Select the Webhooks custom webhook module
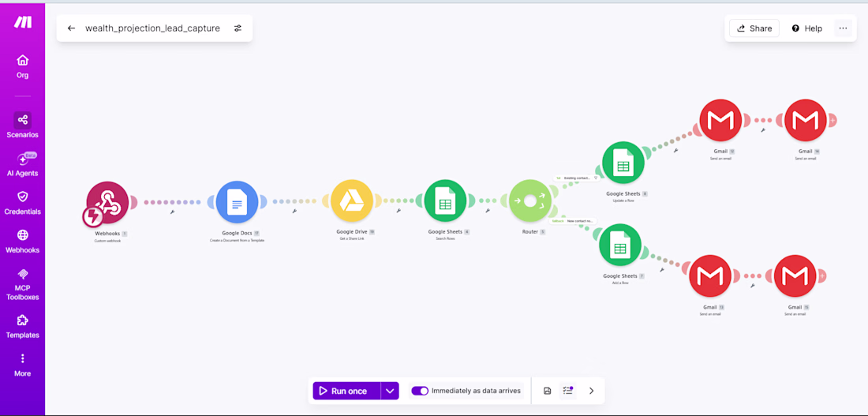The height and width of the screenshot is (416, 868). (108, 203)
